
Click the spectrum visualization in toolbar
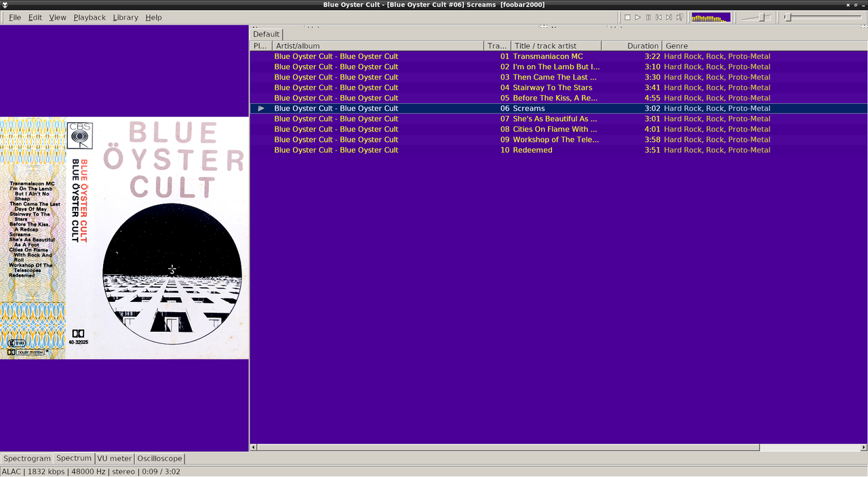click(711, 17)
